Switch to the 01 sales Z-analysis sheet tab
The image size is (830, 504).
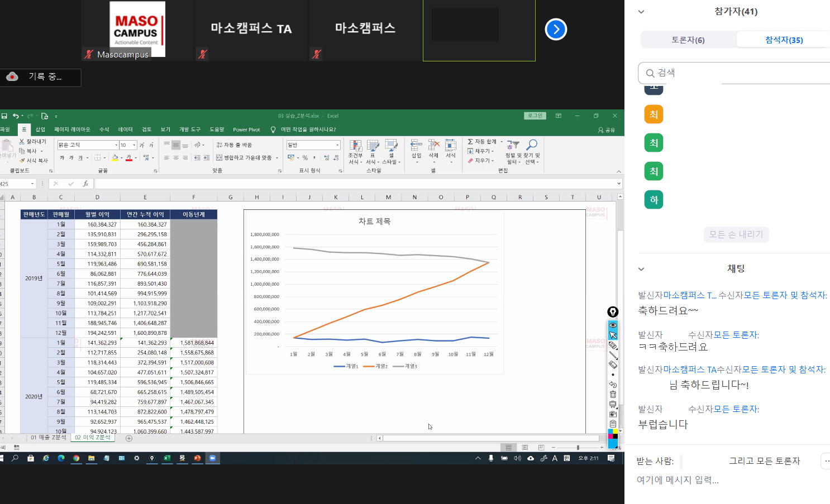click(x=48, y=438)
